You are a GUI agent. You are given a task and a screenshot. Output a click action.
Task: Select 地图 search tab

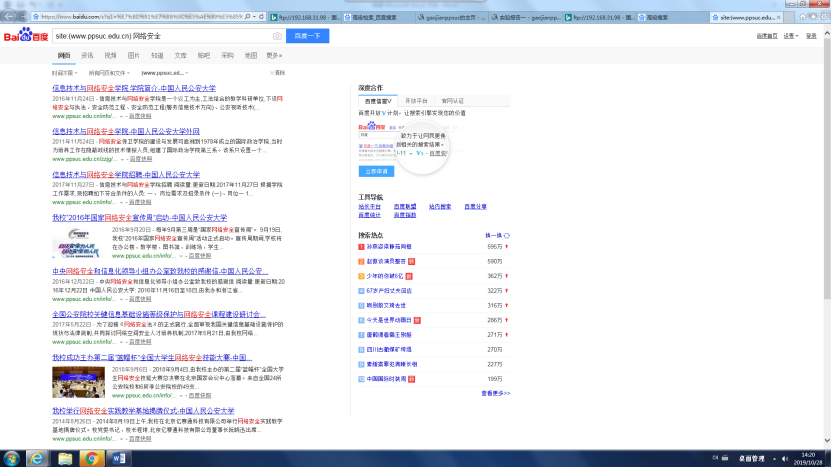pyautogui.click(x=251, y=55)
